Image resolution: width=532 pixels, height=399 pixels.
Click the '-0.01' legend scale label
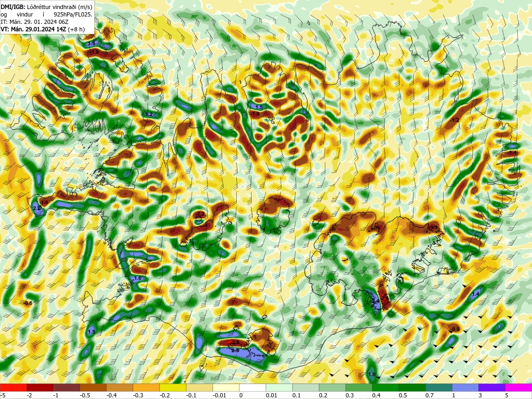point(219,395)
